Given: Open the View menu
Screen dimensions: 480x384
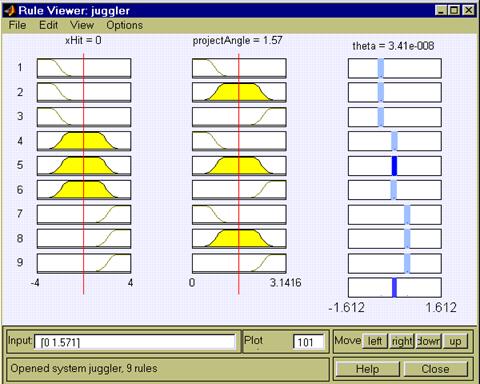Looking at the screenshot, I should pos(82,25).
